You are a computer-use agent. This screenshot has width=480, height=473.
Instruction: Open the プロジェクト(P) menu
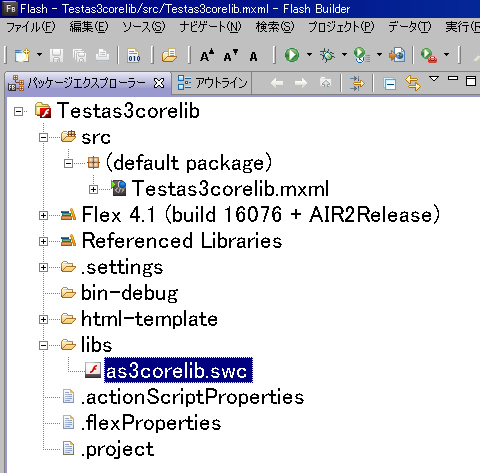(x=341, y=27)
